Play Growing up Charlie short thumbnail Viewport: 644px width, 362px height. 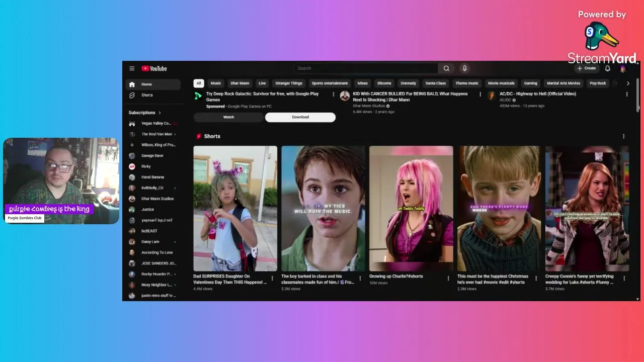411,209
